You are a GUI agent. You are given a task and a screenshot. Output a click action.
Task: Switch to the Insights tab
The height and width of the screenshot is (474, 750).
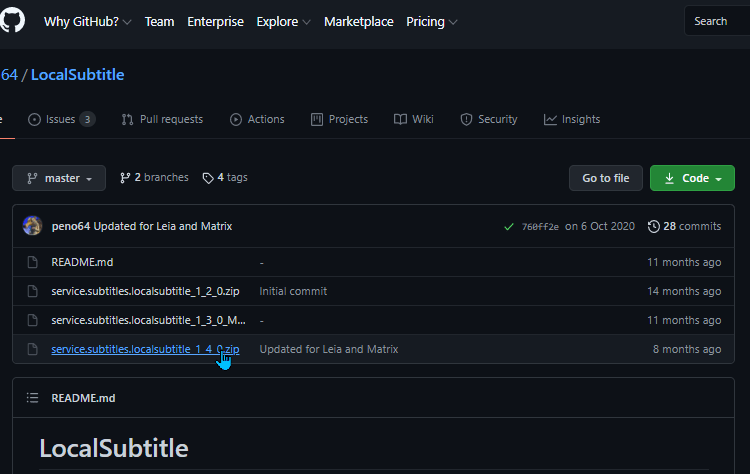coord(572,119)
